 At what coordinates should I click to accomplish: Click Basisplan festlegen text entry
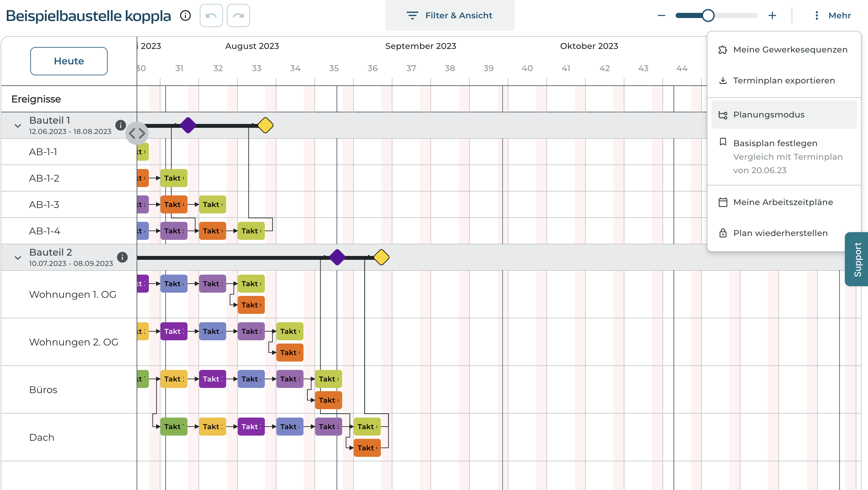(x=775, y=143)
